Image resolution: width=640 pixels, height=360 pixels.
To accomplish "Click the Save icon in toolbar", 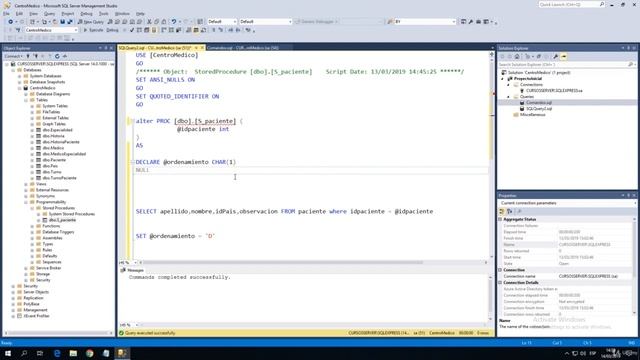I will click(62, 22).
